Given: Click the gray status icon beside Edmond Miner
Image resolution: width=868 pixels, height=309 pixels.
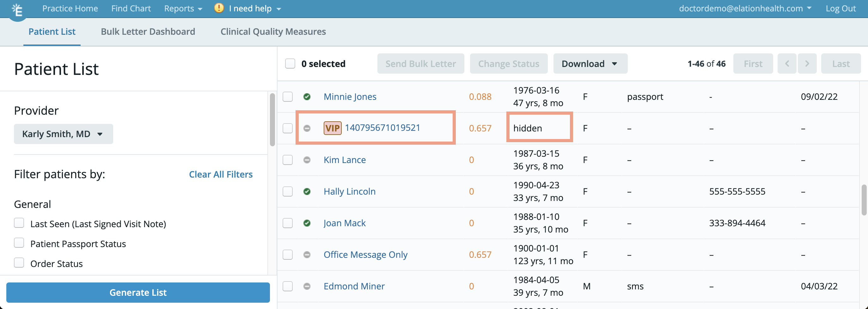Looking at the screenshot, I should click(307, 286).
